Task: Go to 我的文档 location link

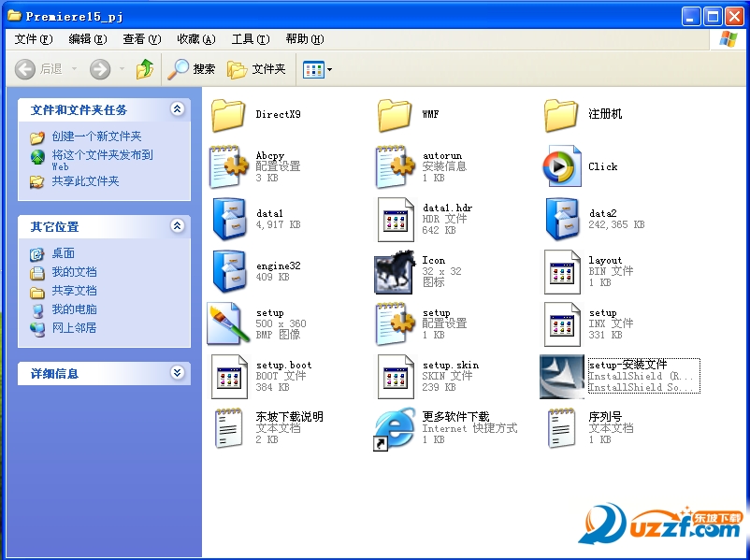Action: (74, 272)
